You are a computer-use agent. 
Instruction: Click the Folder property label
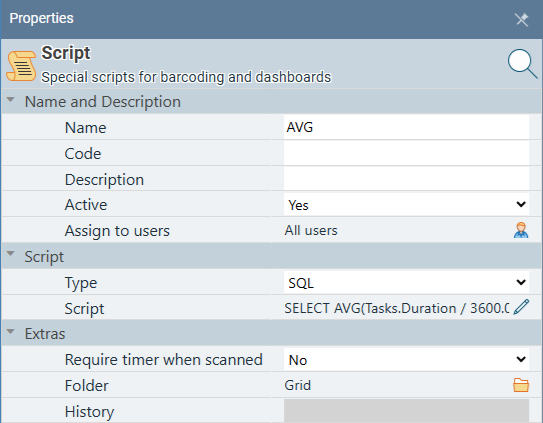[x=87, y=386]
